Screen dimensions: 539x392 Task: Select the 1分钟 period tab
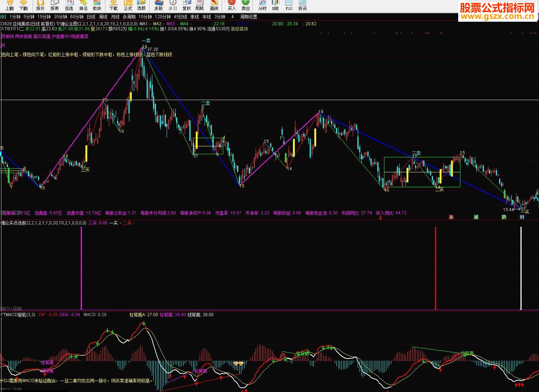point(15,17)
